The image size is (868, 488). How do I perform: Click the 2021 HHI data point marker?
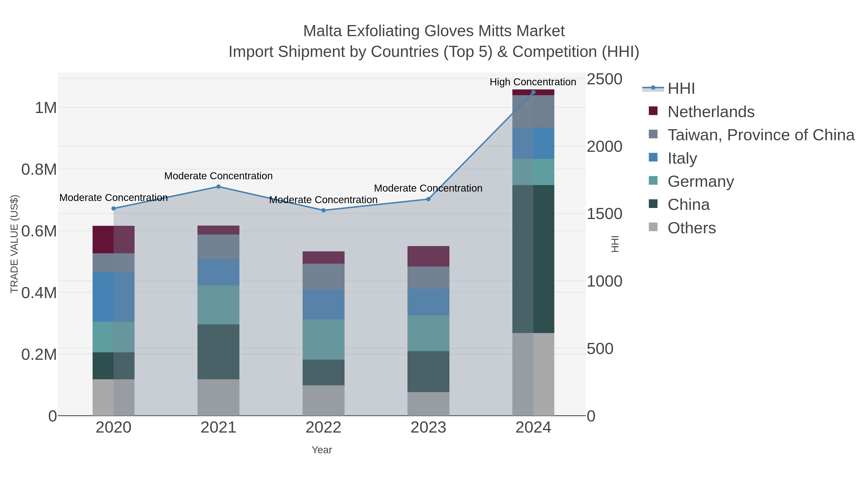pyautogui.click(x=218, y=187)
